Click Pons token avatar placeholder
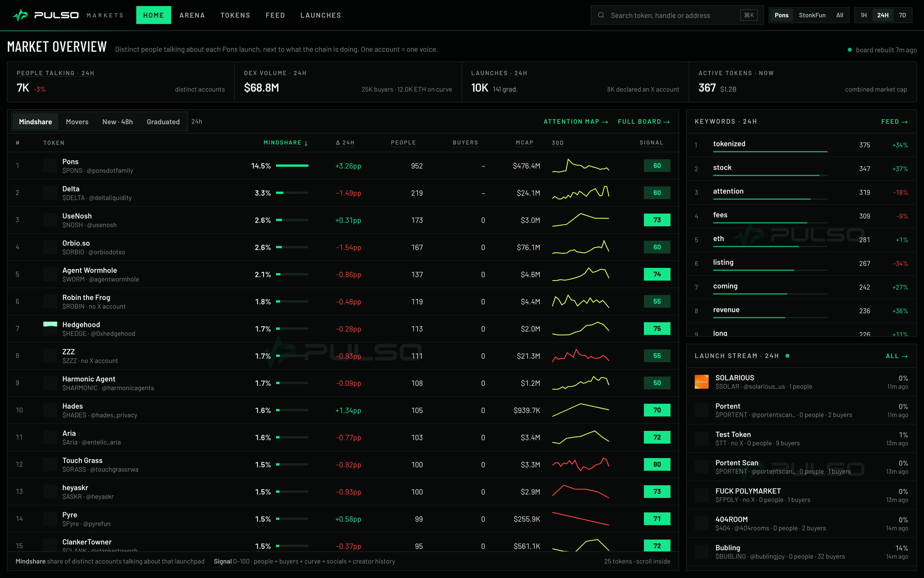 50,166
